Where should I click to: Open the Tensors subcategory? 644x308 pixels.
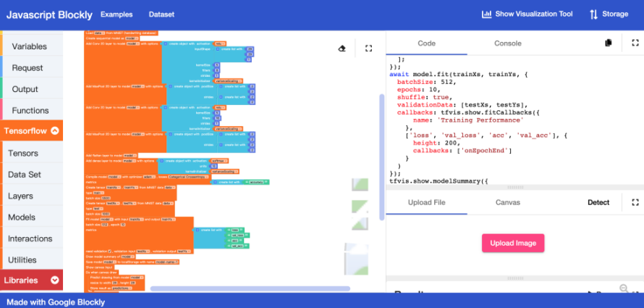[x=33, y=153]
